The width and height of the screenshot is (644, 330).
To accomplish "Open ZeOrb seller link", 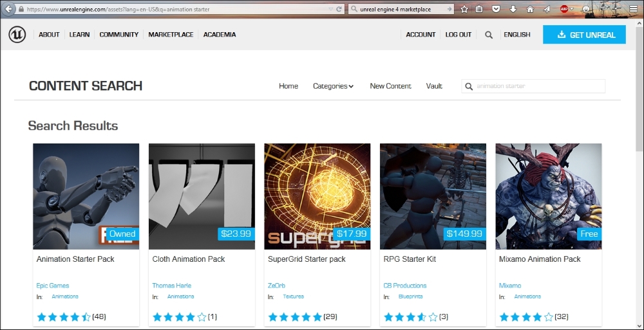I will (276, 286).
